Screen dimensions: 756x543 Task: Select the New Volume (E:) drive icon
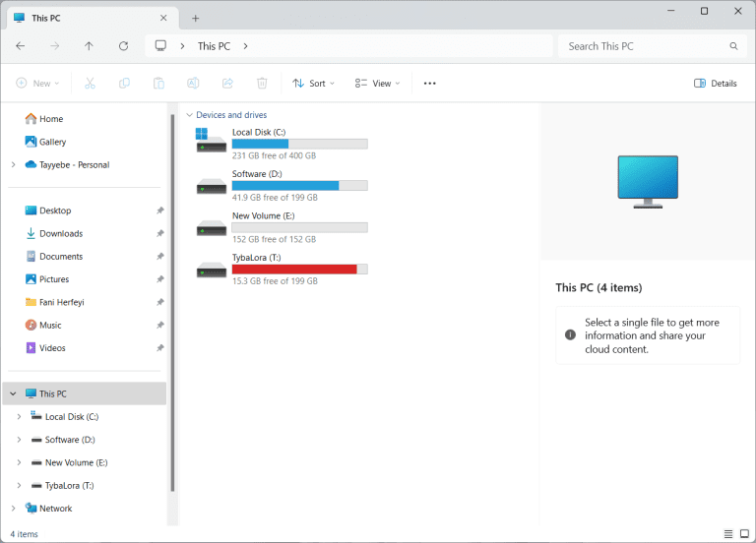pos(212,228)
